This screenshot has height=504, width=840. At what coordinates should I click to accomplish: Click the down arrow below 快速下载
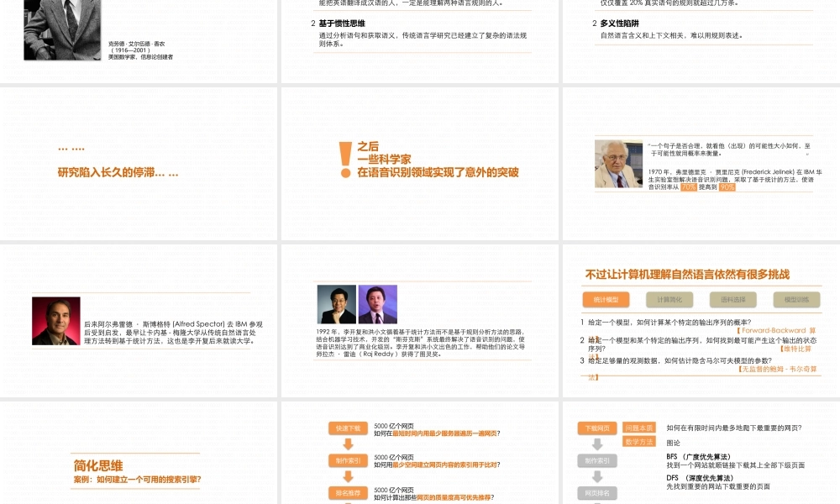[x=349, y=444]
